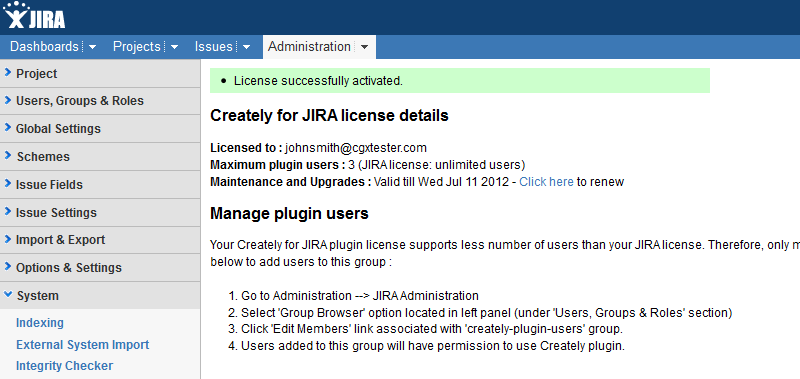
Task: Expand the Issue Fields chevron
Action: [x=8, y=184]
